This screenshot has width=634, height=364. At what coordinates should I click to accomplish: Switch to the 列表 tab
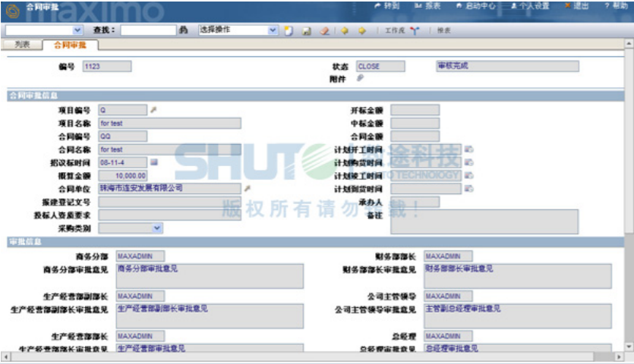[22, 45]
